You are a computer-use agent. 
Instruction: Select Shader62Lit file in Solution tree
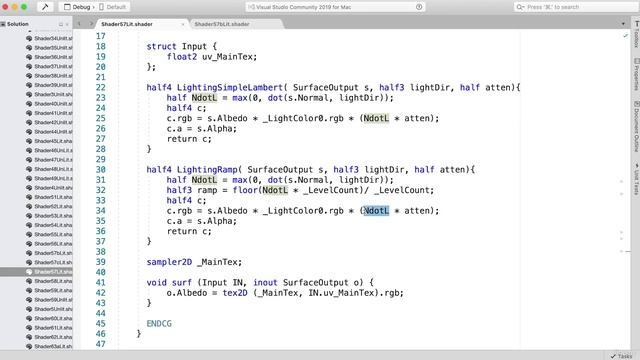click(x=49, y=337)
